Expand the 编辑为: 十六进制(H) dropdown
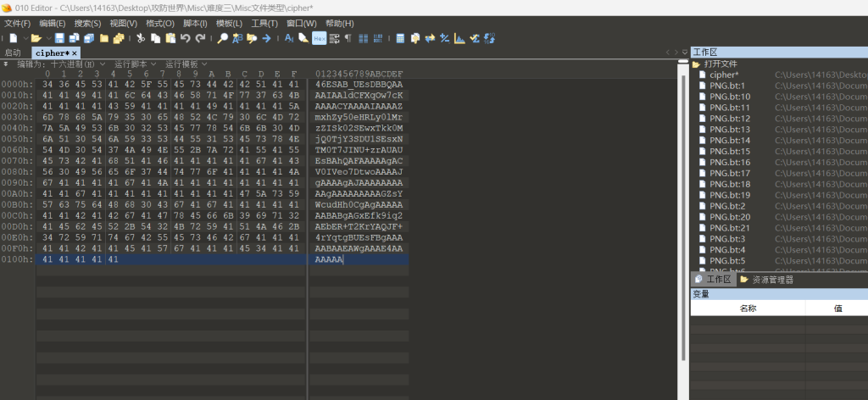 tap(61, 64)
